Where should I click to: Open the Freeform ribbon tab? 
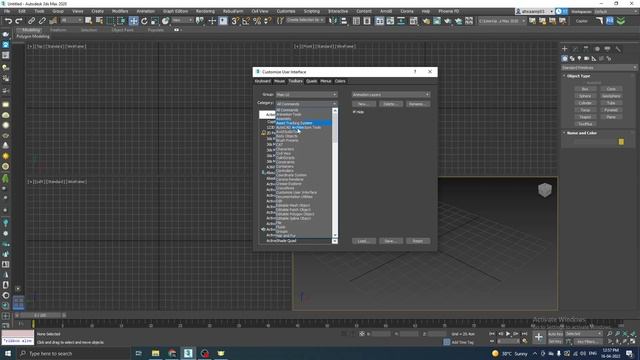coord(58,30)
